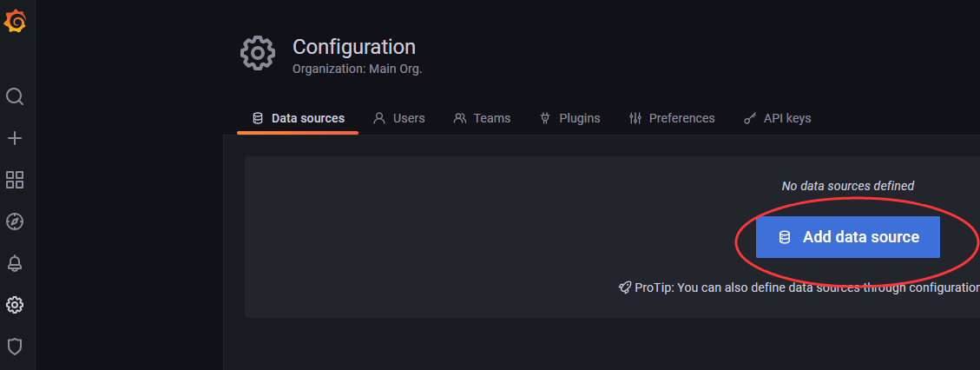Click the large gear icon beside the Configuration title
The height and width of the screenshot is (370, 980).
tap(257, 54)
